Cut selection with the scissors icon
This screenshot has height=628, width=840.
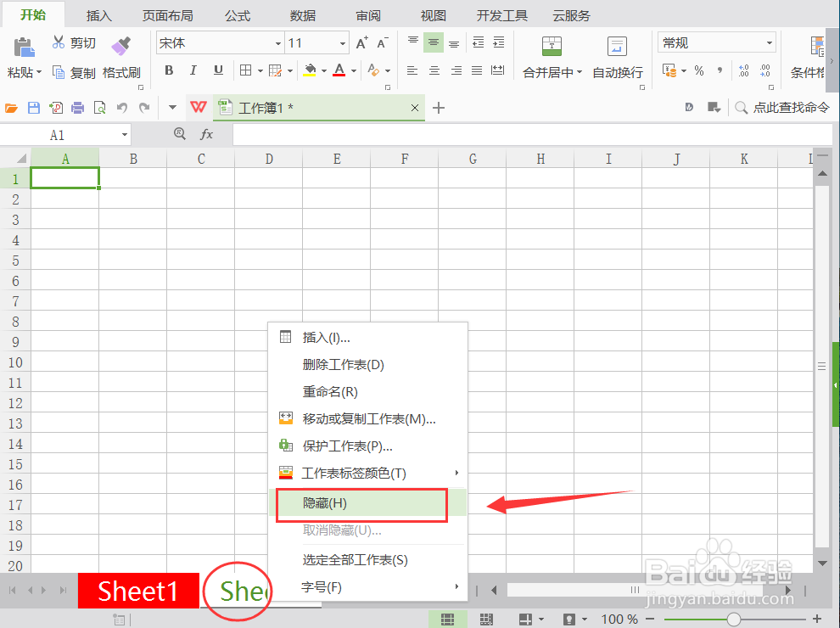tap(59, 42)
